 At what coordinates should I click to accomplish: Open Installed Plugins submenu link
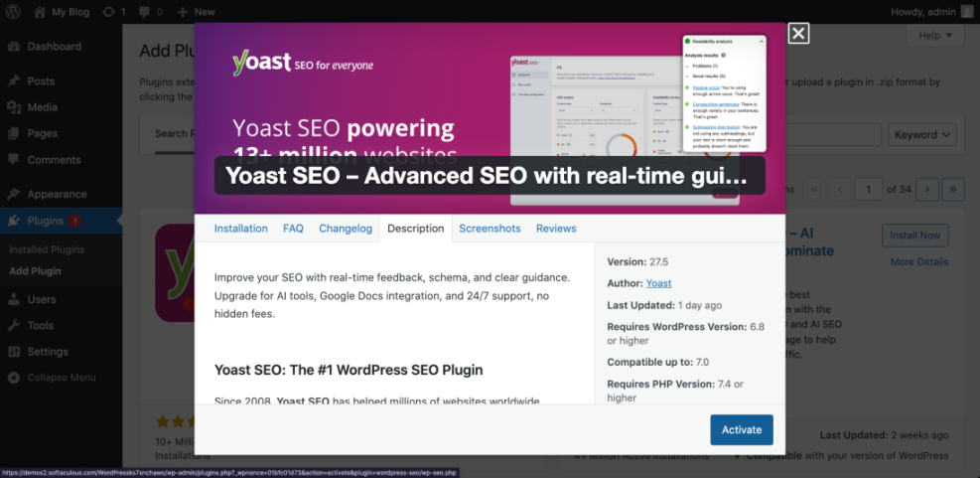coord(47,249)
